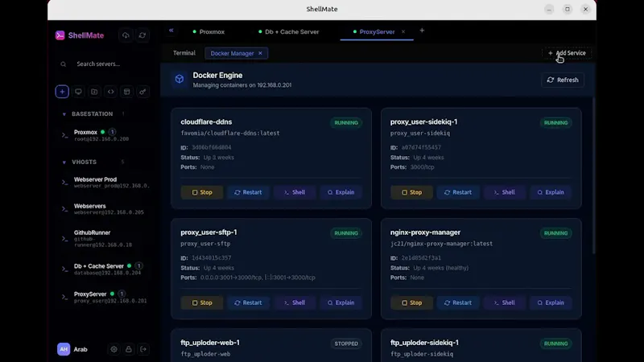
Task: Explain the proxy_user-sftp-1 container
Action: coord(341,302)
